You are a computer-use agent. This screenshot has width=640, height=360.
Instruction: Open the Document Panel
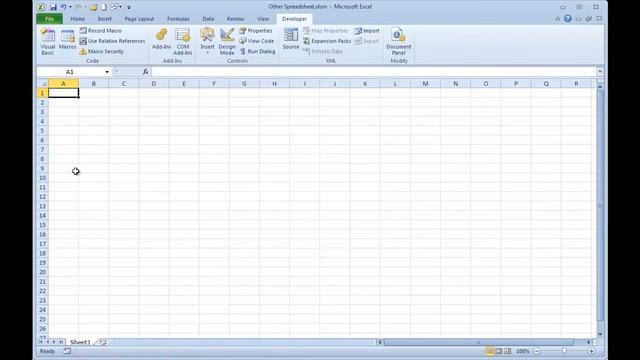[x=399, y=42]
